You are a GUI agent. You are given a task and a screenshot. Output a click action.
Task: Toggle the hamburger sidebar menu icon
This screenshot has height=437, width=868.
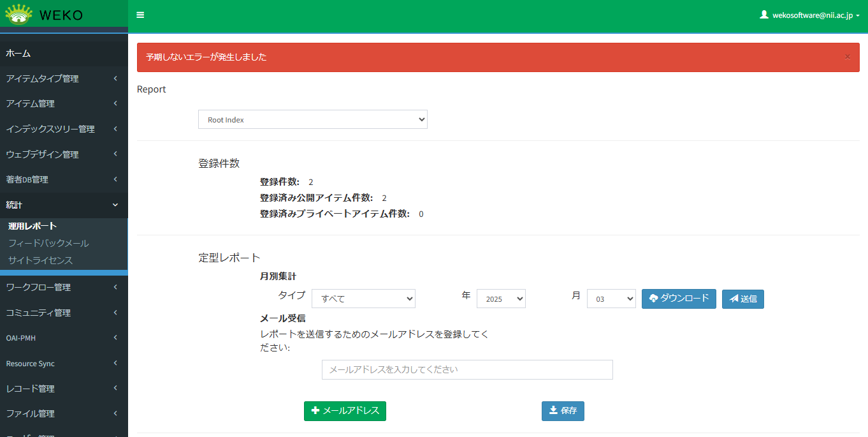(140, 15)
